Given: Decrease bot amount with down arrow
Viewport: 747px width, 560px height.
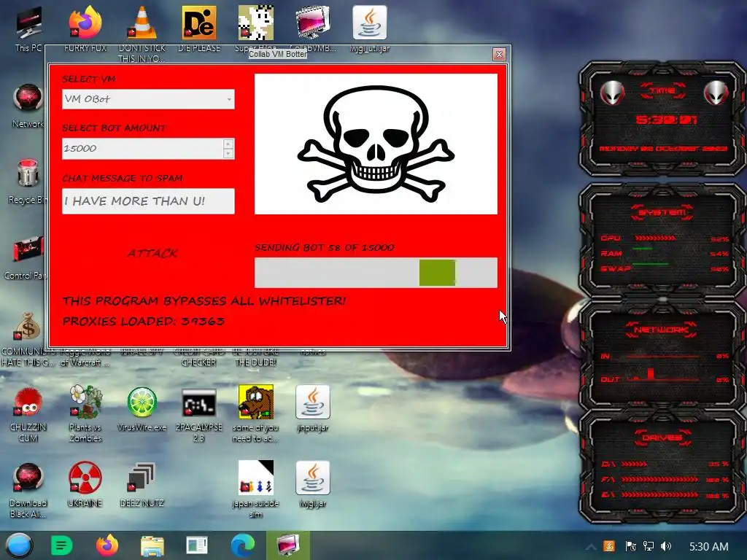Looking at the screenshot, I should pos(228,153).
